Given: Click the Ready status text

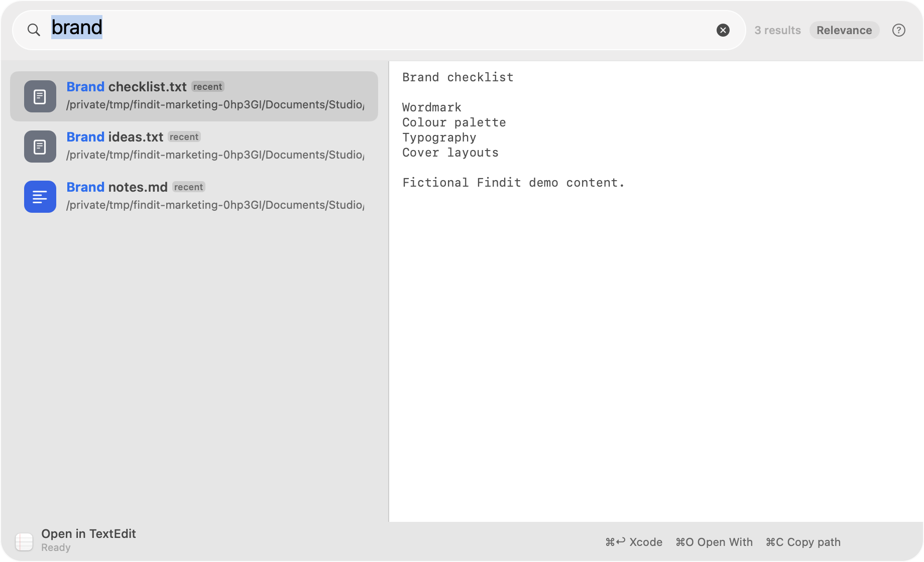Looking at the screenshot, I should pos(56,547).
